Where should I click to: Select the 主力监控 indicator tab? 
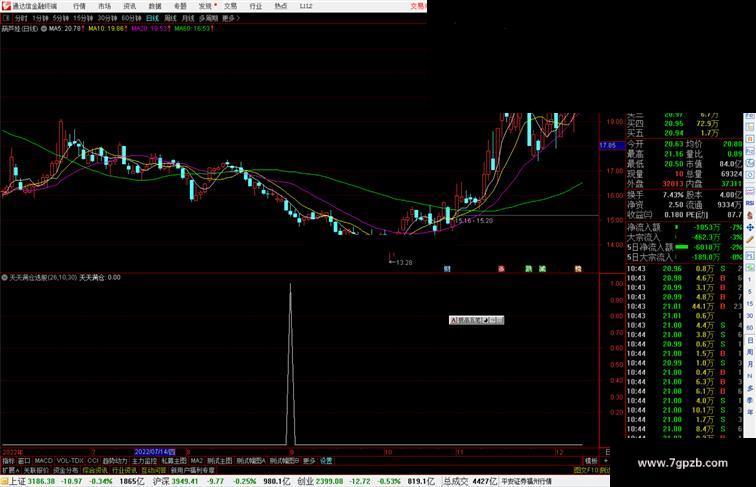[145, 461]
